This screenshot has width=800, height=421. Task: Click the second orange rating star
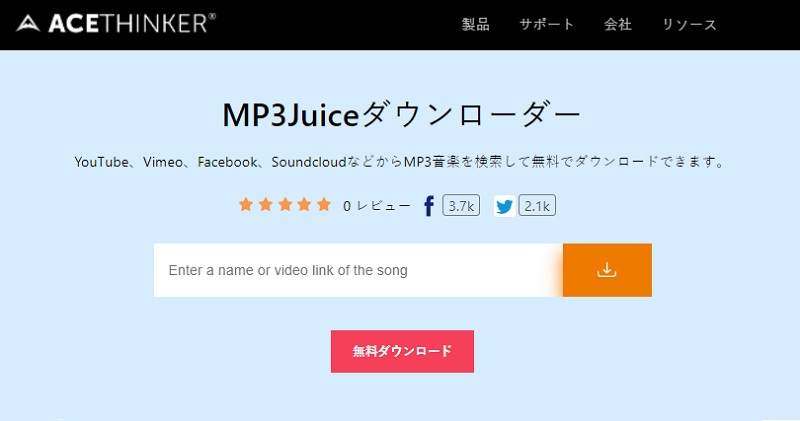click(x=265, y=205)
